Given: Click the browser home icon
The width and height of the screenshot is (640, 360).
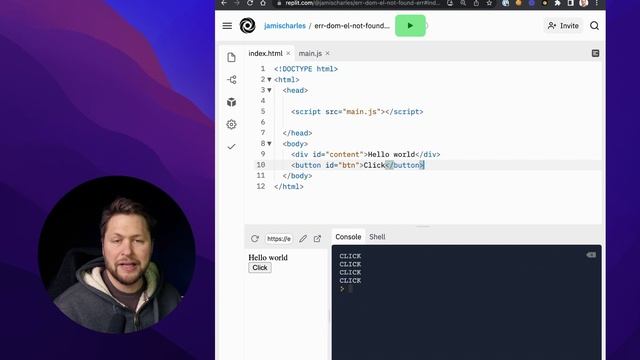Looking at the screenshot, I should pos(263,3).
